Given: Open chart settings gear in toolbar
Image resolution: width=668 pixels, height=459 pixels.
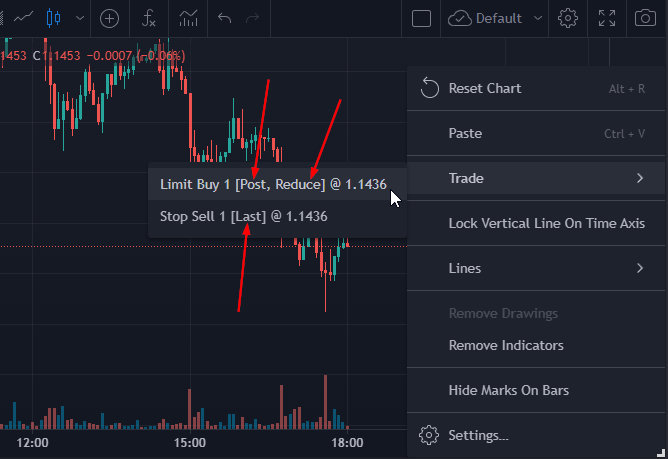Looking at the screenshot, I should click(568, 19).
